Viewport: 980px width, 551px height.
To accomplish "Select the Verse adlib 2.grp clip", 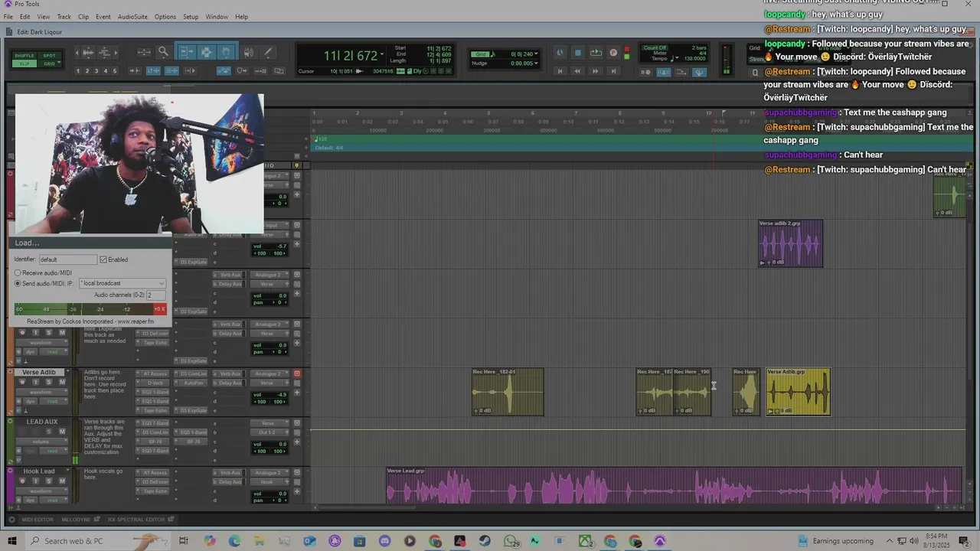I will [790, 243].
